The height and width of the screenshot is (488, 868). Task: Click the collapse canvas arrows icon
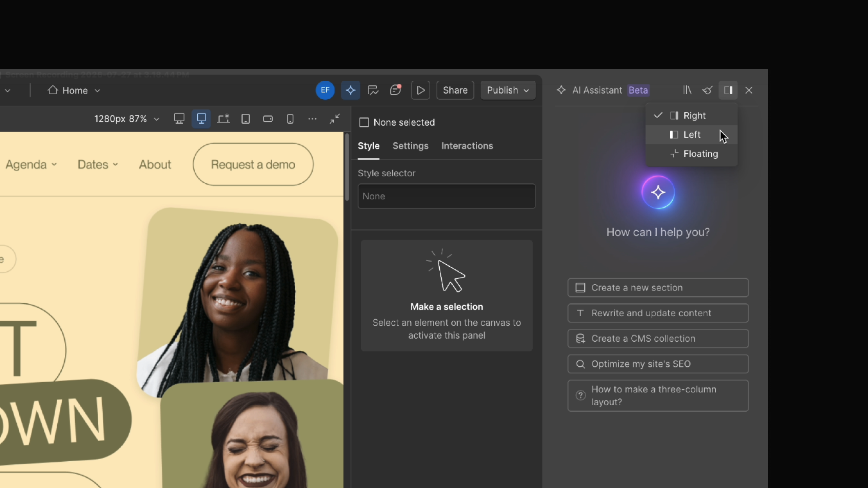(335, 119)
